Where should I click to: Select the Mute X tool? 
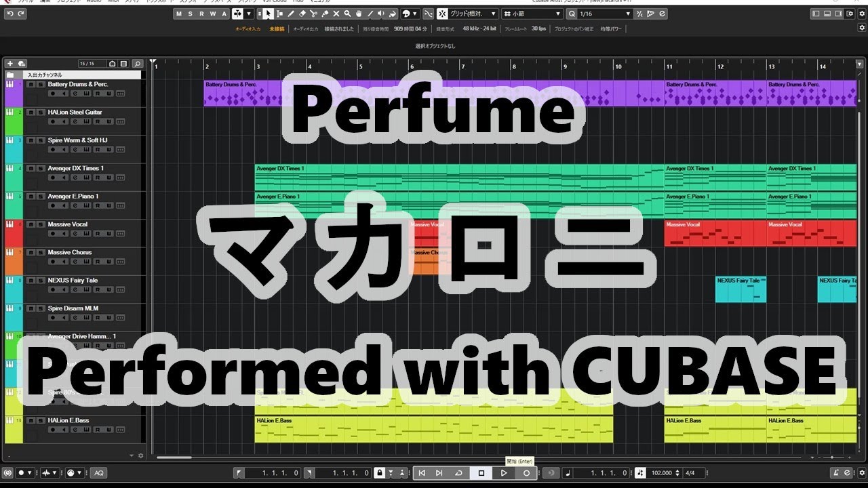pyautogui.click(x=336, y=14)
